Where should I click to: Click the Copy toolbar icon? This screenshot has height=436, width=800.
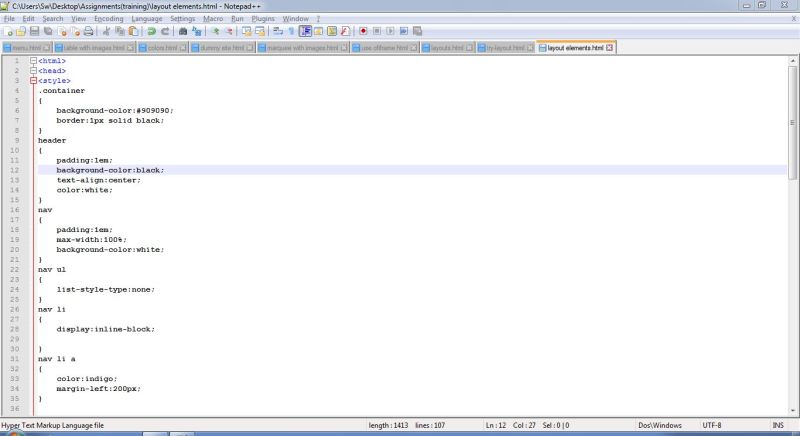coord(120,31)
